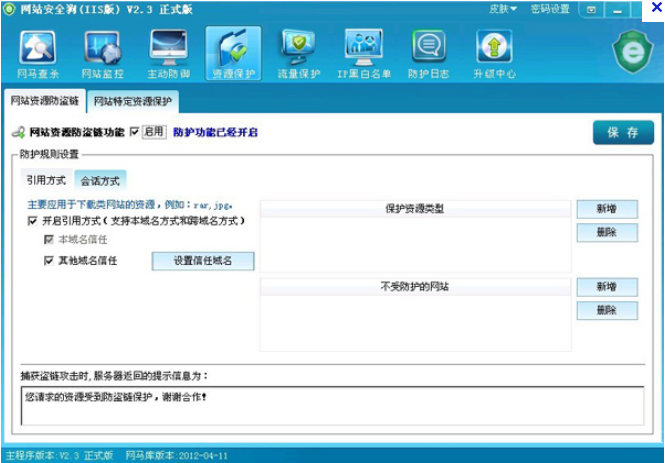Click 新增 beside the 保护资源类型 list

tap(606, 208)
